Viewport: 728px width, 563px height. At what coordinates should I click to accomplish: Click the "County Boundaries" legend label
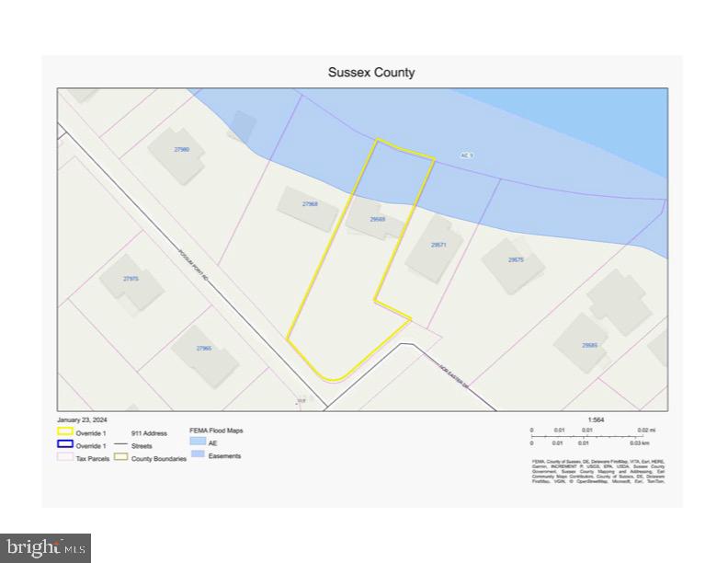pos(159,459)
